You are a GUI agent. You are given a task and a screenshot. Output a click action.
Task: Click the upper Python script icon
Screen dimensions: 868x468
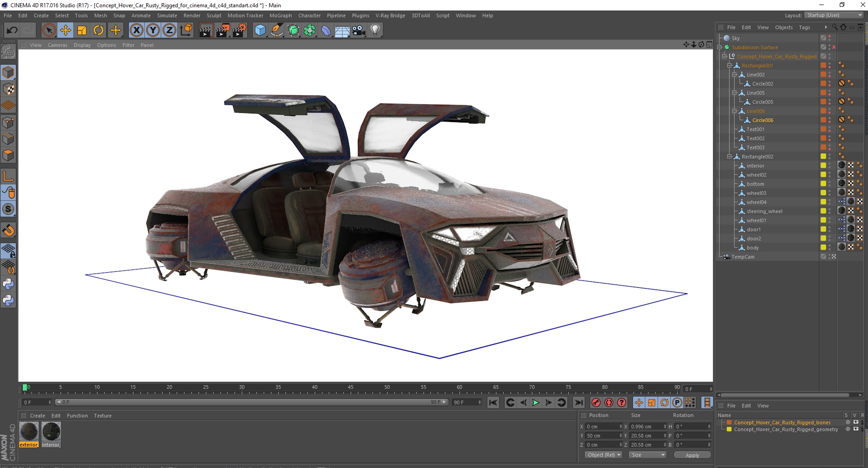pos(8,284)
